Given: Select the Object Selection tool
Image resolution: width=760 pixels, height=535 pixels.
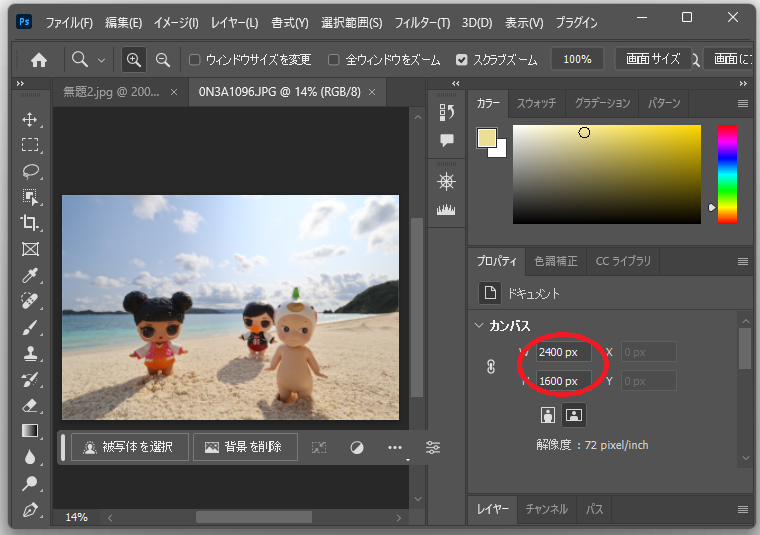Looking at the screenshot, I should [30, 197].
